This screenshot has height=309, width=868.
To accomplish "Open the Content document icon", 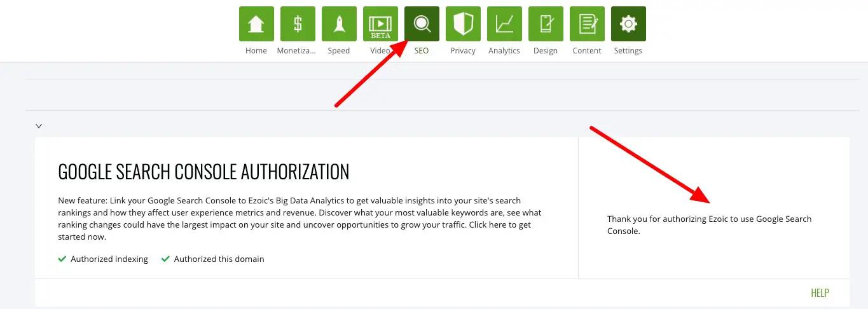I will point(587,24).
